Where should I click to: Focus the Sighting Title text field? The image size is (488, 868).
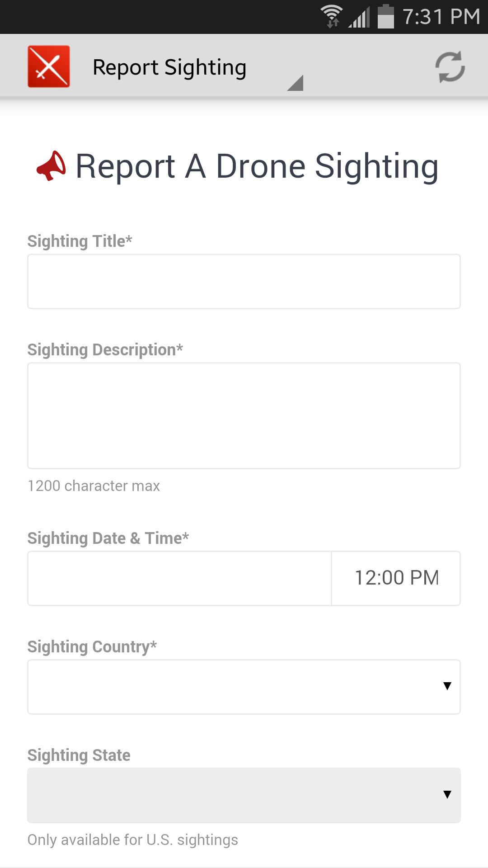click(x=244, y=281)
